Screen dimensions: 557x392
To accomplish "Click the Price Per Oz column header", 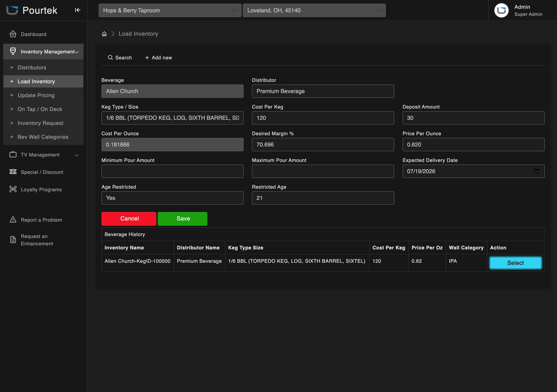I will pos(427,248).
